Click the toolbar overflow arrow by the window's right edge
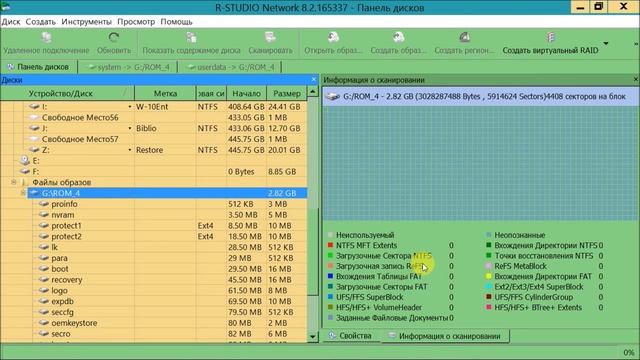 636,43
